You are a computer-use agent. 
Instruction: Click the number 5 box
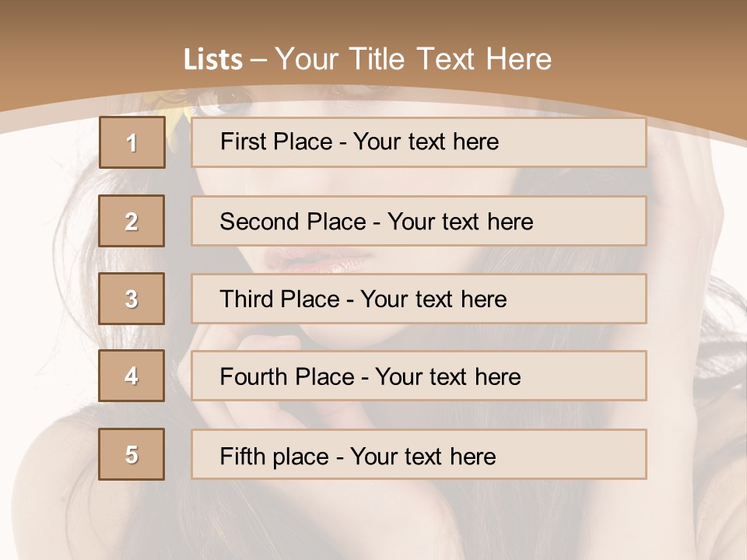pyautogui.click(x=132, y=454)
